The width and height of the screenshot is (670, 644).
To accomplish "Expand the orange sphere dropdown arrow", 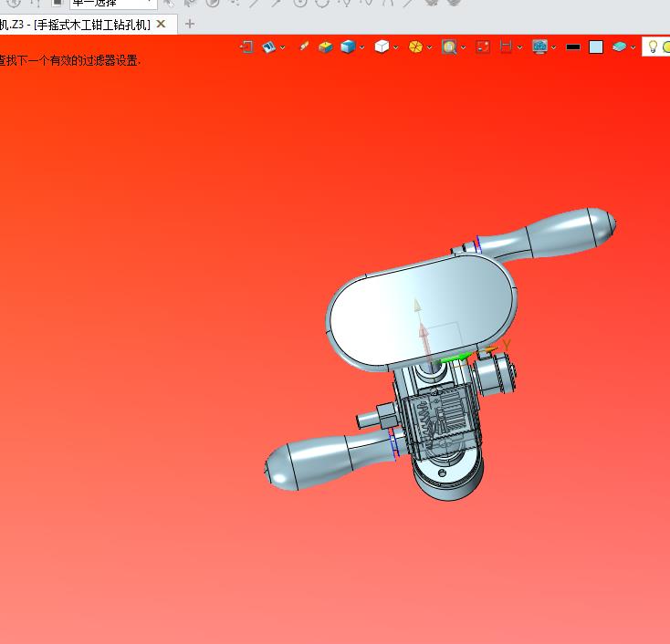I will (429, 47).
